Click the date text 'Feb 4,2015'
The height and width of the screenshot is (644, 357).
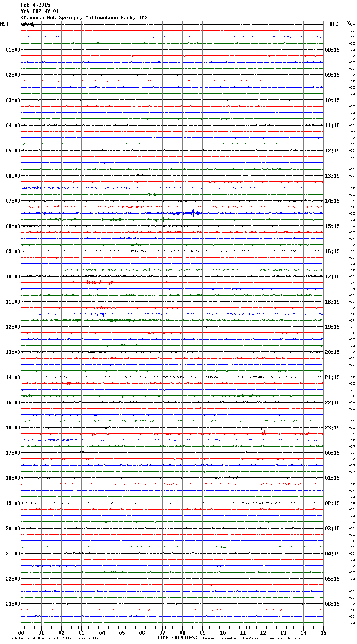pyautogui.click(x=35, y=5)
